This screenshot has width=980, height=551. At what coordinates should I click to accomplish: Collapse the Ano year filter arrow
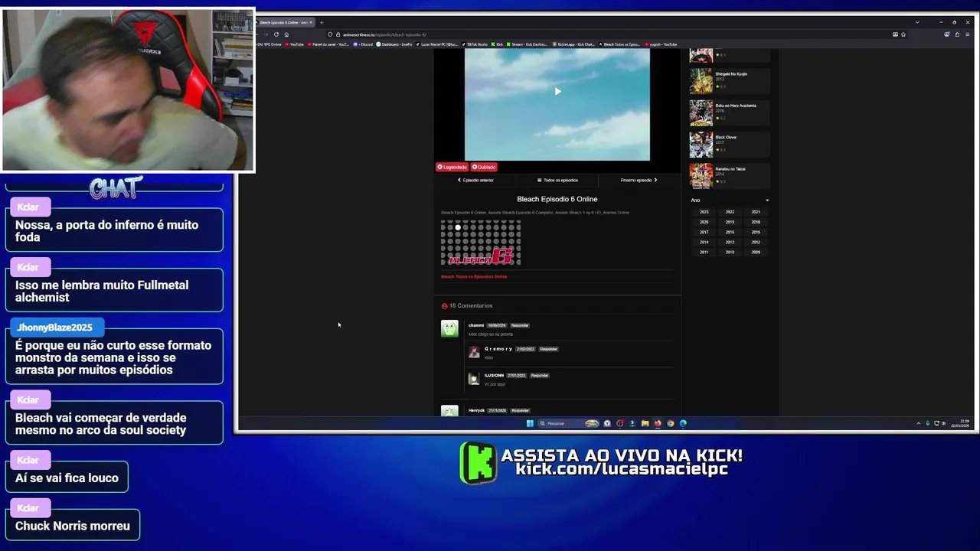pyautogui.click(x=767, y=201)
